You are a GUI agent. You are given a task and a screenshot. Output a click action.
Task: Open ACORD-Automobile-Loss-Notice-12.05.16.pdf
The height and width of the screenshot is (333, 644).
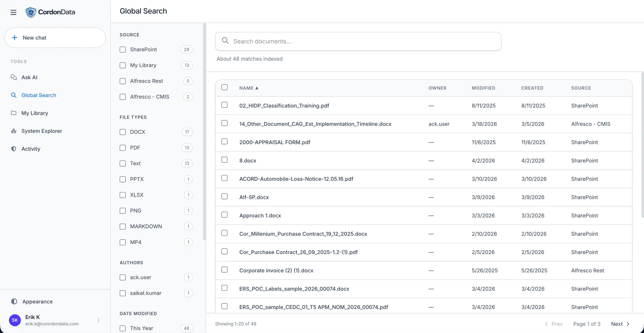coord(296,179)
